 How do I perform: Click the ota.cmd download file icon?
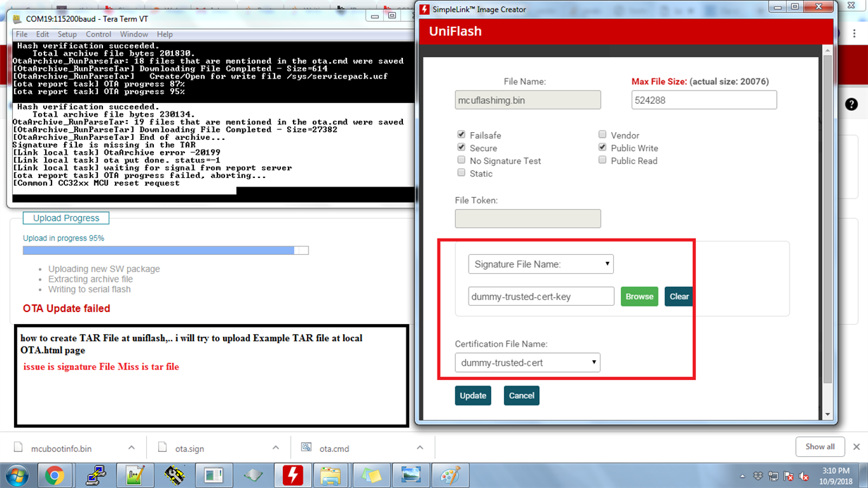pyautogui.click(x=306, y=448)
